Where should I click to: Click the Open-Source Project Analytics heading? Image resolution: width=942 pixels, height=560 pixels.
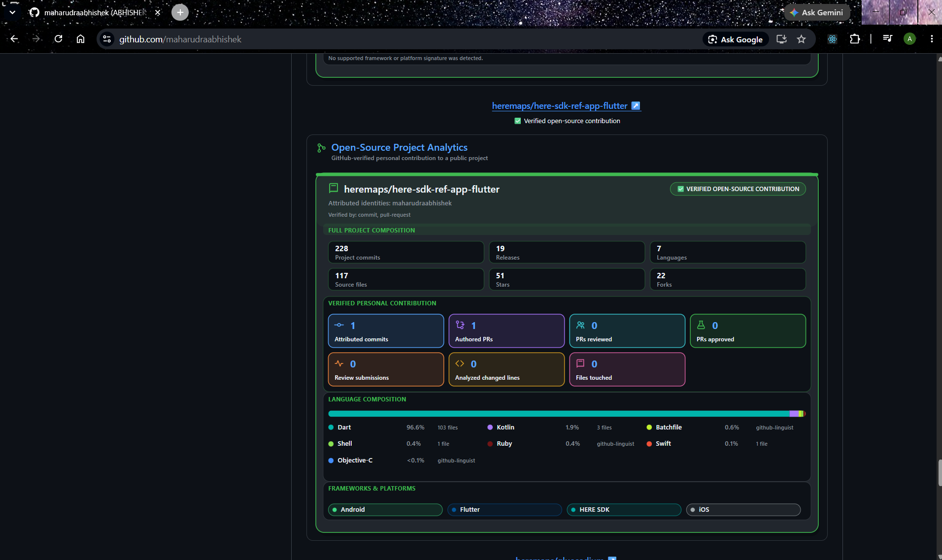click(x=399, y=147)
